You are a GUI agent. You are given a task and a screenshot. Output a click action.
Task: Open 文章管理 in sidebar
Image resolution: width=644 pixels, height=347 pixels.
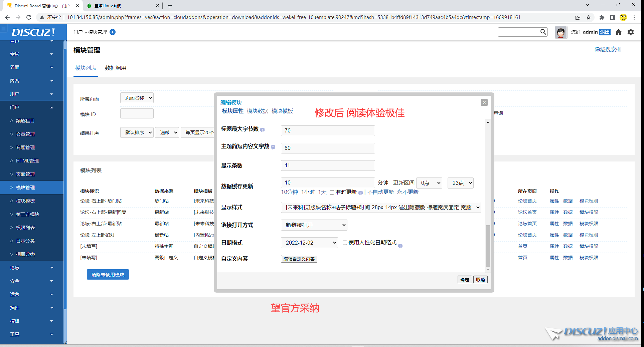tap(25, 134)
